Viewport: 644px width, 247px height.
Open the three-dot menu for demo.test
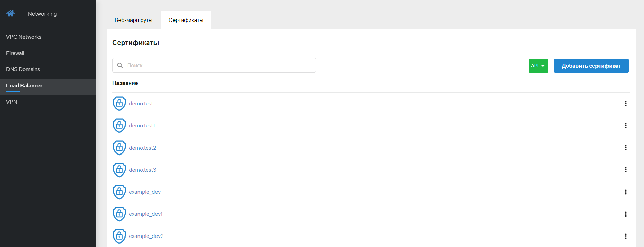point(626,104)
